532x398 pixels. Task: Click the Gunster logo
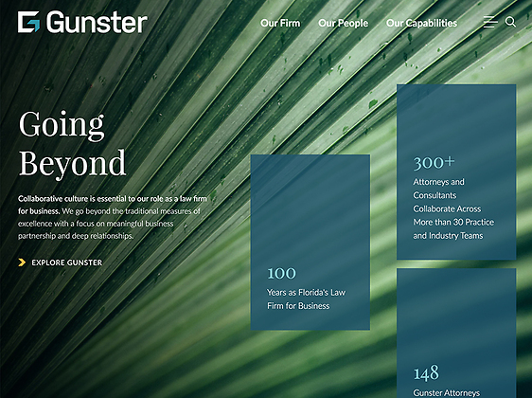[82, 22]
